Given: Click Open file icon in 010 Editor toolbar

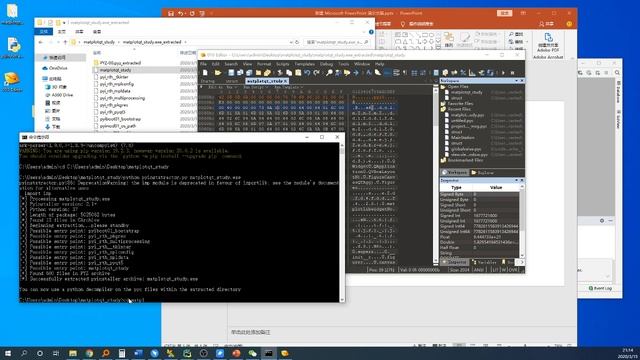Looking at the screenshot, I should [218, 73].
